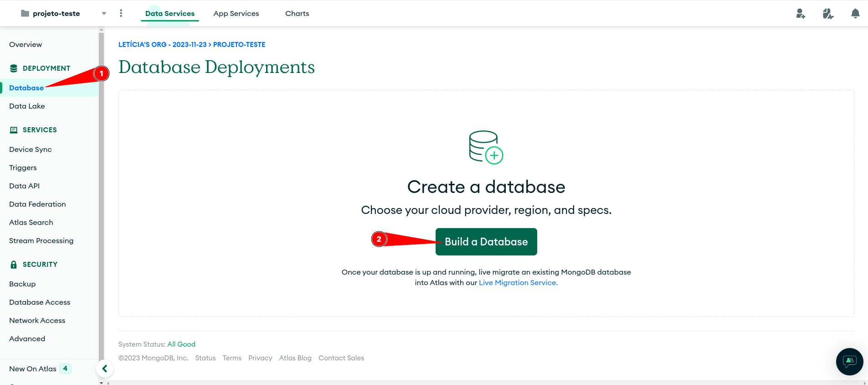
Task: Click the invite user icon
Action: click(x=801, y=14)
